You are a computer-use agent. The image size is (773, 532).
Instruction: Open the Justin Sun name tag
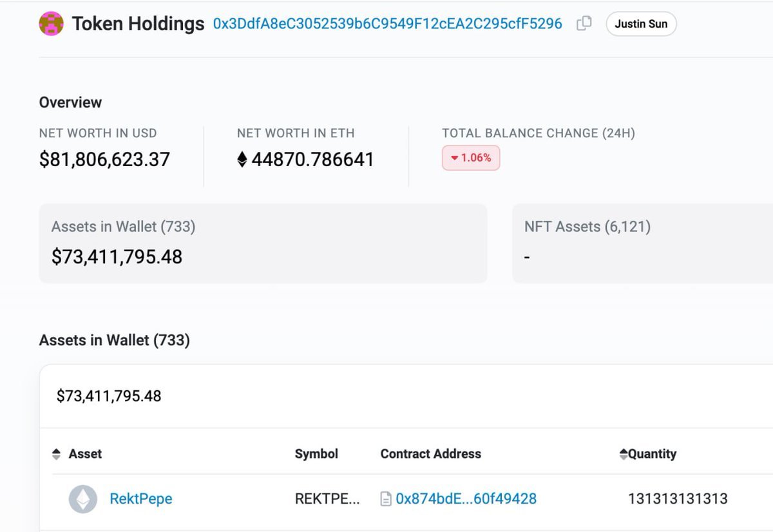point(641,24)
